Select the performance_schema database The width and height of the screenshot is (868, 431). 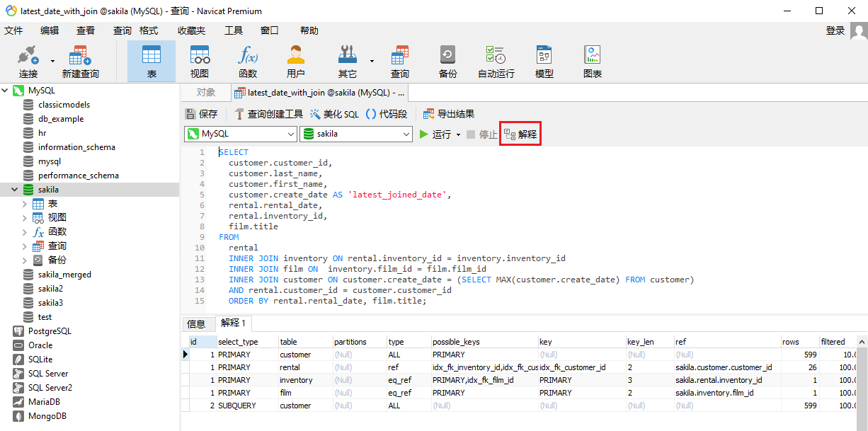tap(78, 176)
